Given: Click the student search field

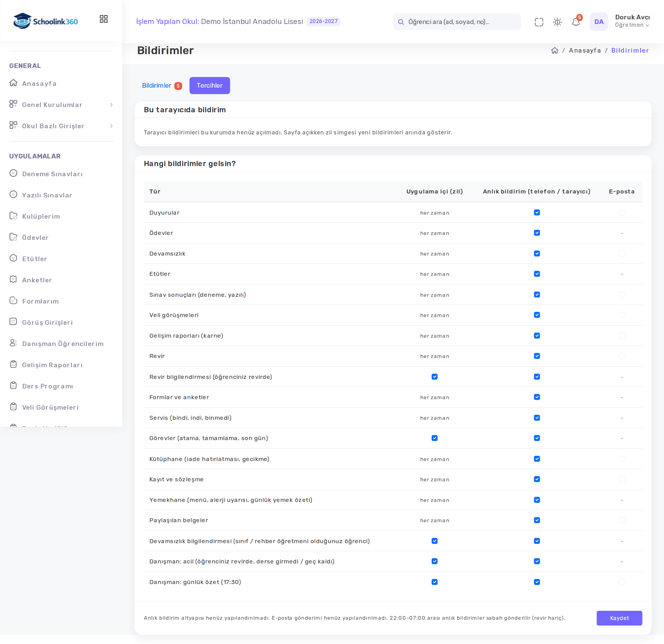Looking at the screenshot, I should 457,22.
